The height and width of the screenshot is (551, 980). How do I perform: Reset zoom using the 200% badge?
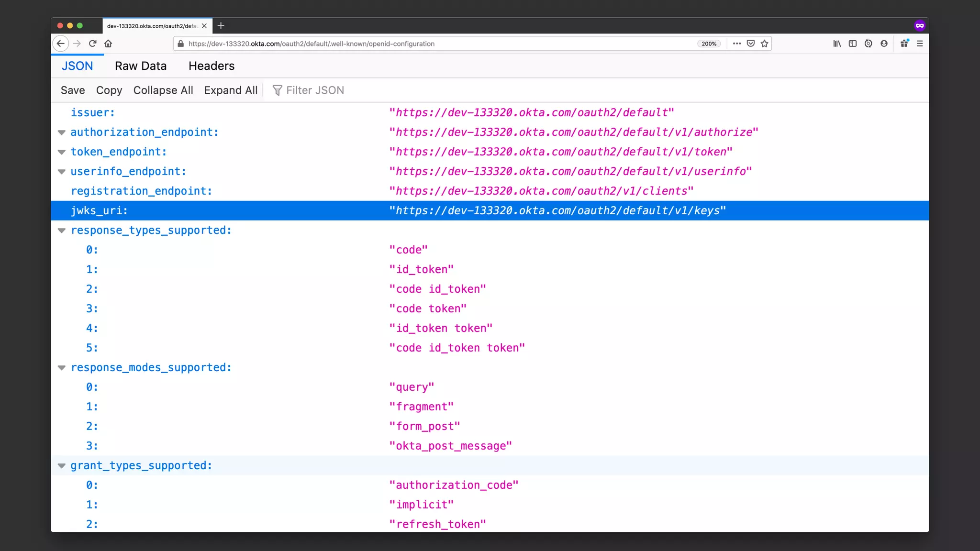(x=709, y=44)
